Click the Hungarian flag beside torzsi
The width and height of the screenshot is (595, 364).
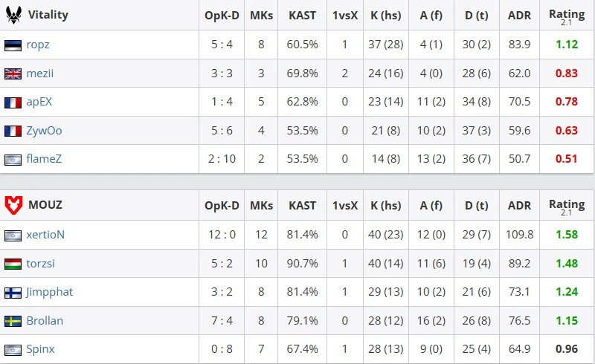(13, 263)
